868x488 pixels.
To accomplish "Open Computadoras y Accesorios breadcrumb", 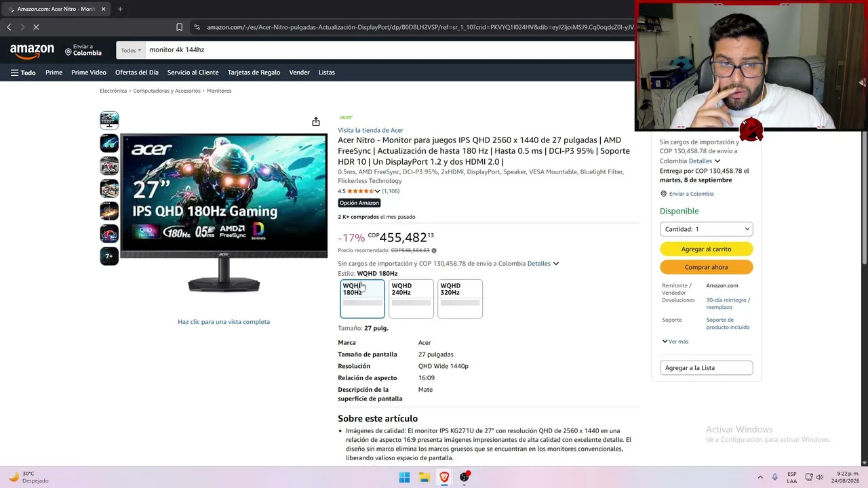I will click(167, 91).
